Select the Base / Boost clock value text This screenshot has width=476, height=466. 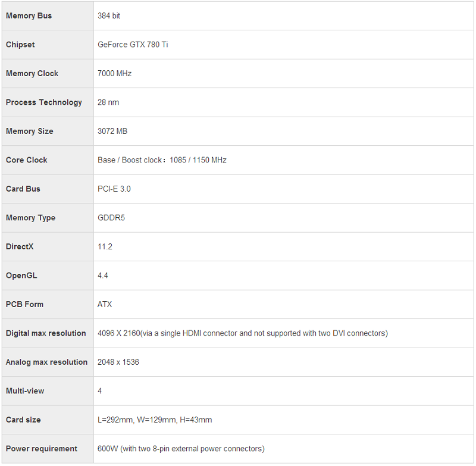162,160
